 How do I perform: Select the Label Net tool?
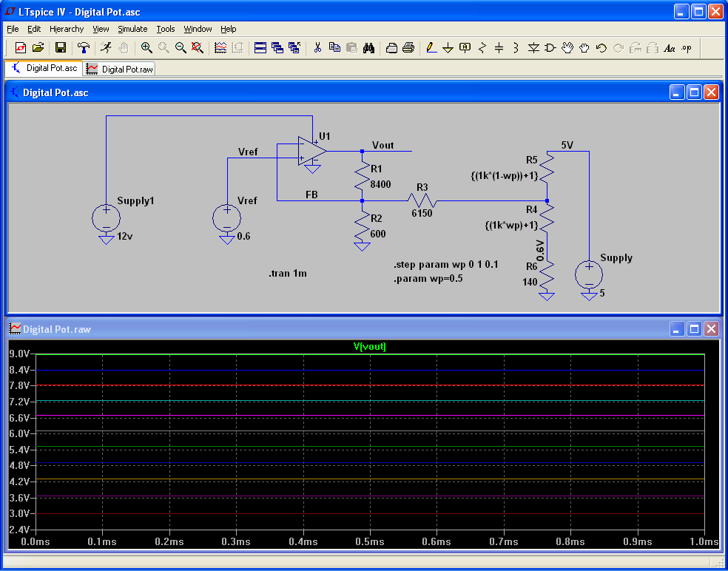click(x=465, y=47)
